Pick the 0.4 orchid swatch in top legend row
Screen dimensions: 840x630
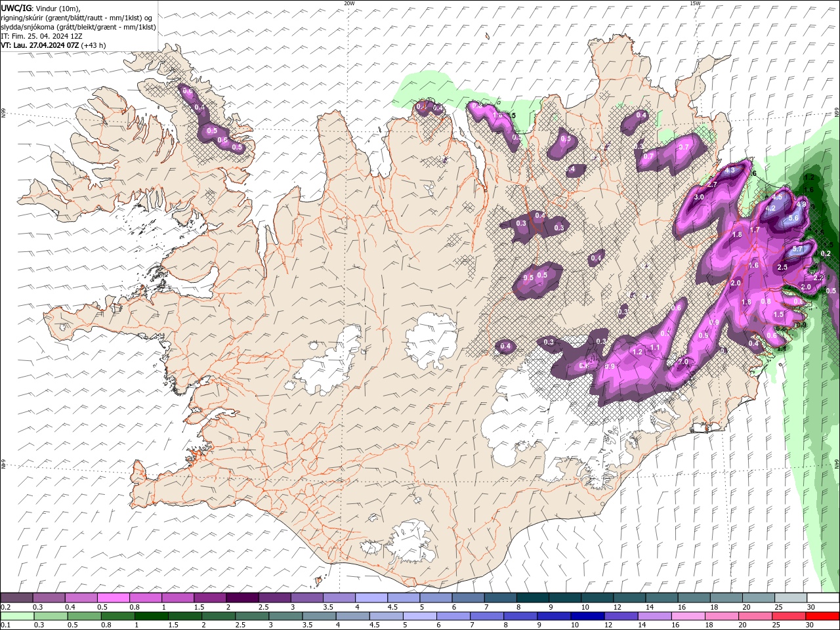pyautogui.click(x=81, y=598)
